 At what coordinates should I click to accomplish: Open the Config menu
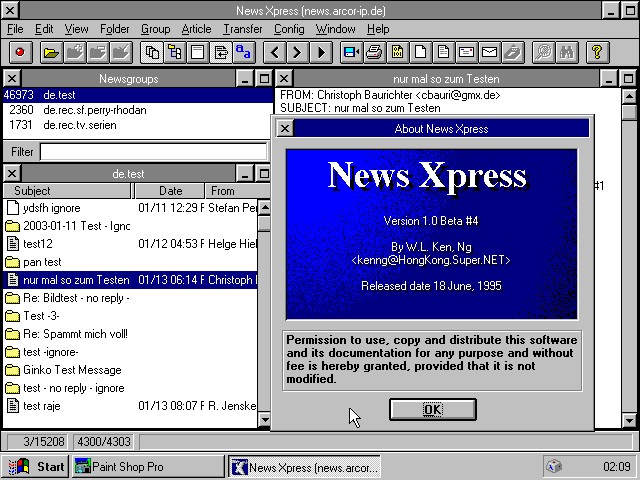click(x=289, y=29)
